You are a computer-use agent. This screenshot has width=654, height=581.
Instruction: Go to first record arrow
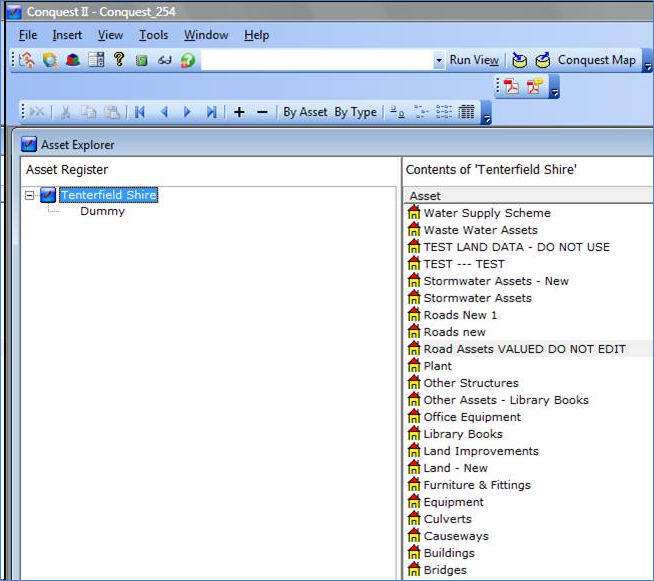pyautogui.click(x=140, y=112)
